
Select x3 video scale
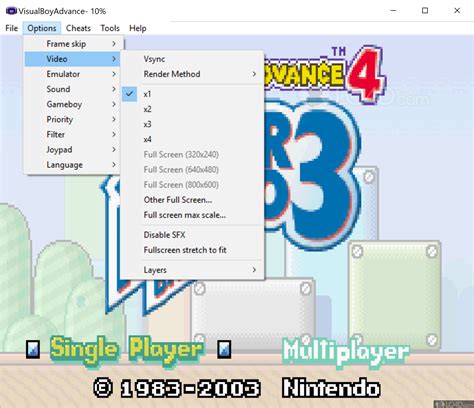pos(192,124)
